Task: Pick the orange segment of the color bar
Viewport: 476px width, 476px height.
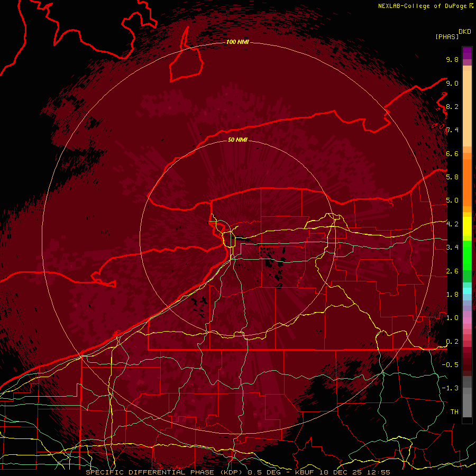Action: coord(467,182)
